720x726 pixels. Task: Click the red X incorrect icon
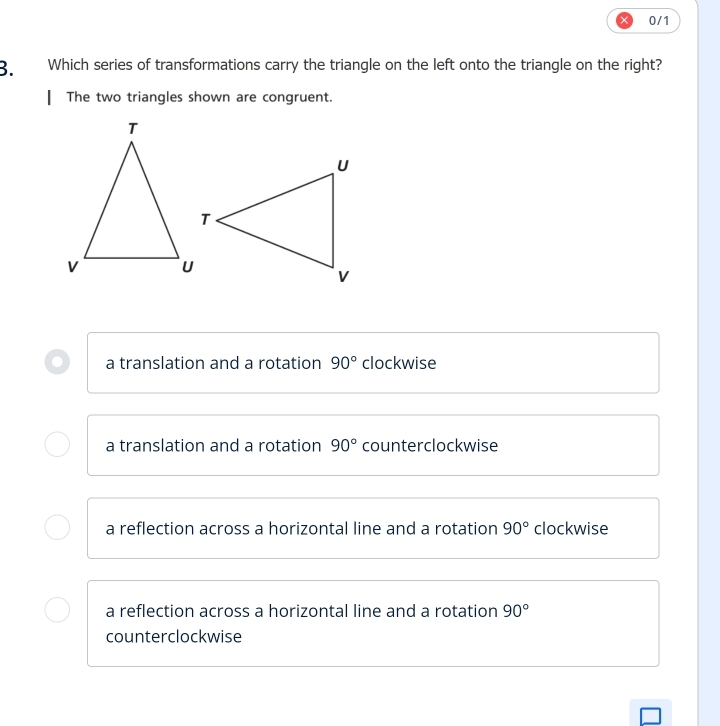[624, 20]
